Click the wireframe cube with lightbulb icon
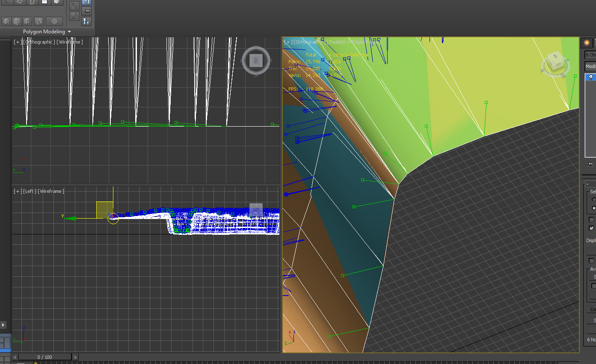 click(x=39, y=21)
